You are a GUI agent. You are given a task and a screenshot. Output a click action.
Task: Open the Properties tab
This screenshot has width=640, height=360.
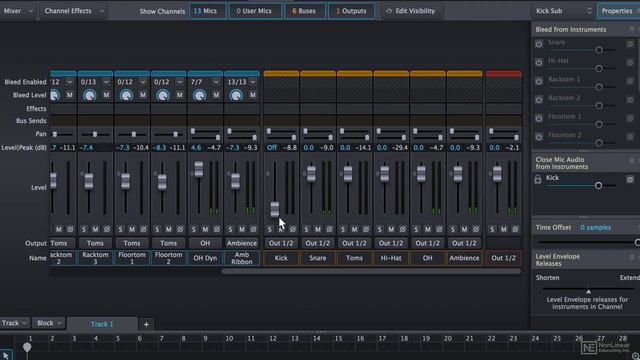tap(618, 11)
